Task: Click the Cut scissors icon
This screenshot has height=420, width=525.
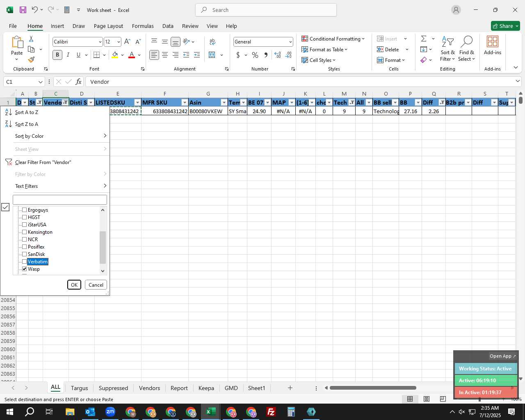Action: coord(31,39)
